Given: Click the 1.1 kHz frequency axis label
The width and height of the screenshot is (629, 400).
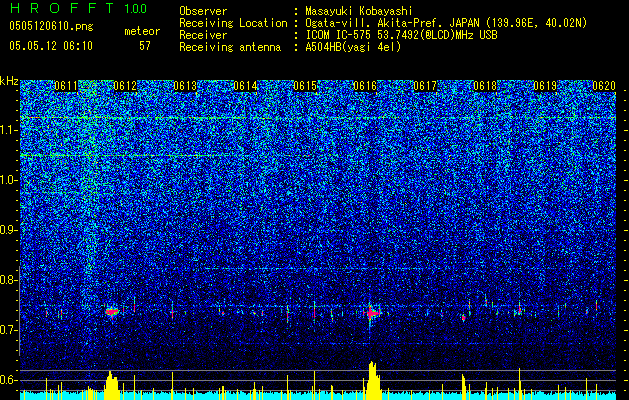Looking at the screenshot, I should click(8, 130).
